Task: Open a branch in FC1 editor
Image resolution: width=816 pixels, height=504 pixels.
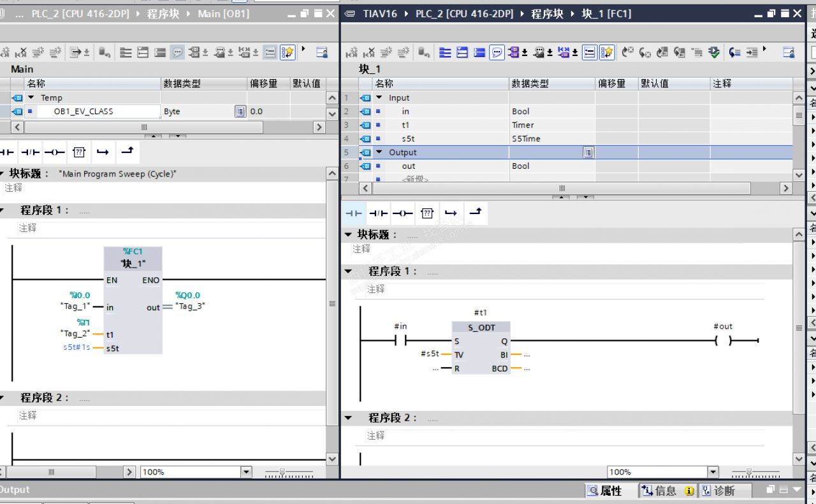Action: (x=451, y=213)
